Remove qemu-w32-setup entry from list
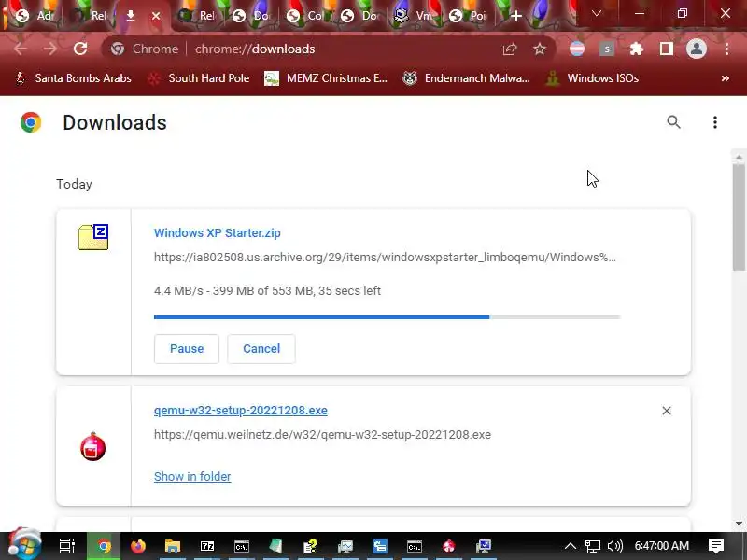The height and width of the screenshot is (560, 747). pyautogui.click(x=666, y=411)
